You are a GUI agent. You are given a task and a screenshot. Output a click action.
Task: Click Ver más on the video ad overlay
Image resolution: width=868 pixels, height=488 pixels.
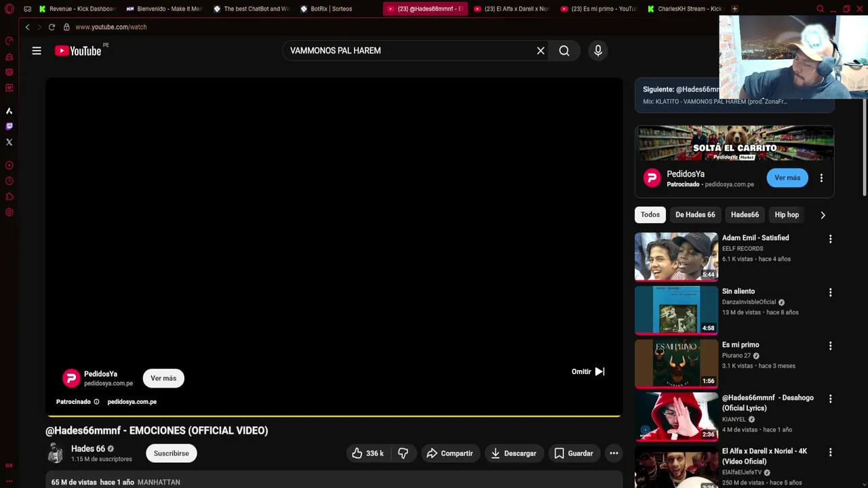click(163, 378)
